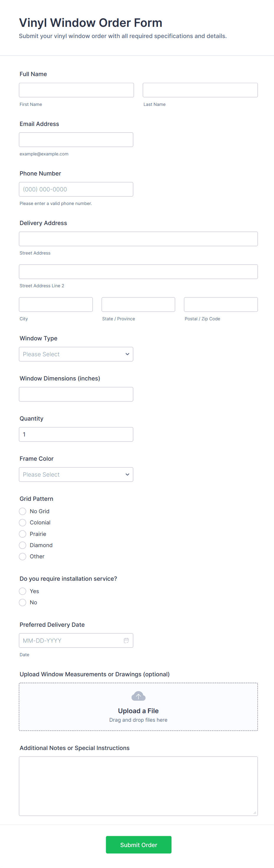This screenshot has width=274, height=868.
Task: Select Yes for installation service
Action: coord(23,591)
